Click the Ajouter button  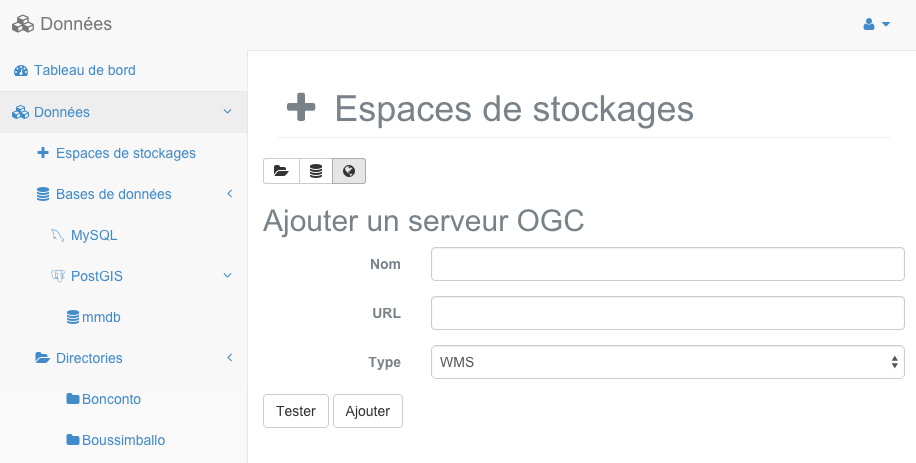tap(368, 411)
